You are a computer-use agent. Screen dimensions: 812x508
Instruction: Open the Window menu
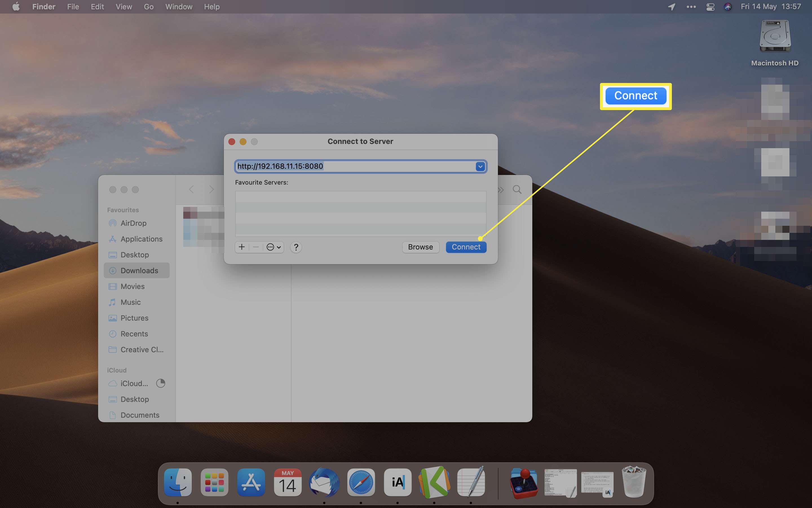point(178,7)
